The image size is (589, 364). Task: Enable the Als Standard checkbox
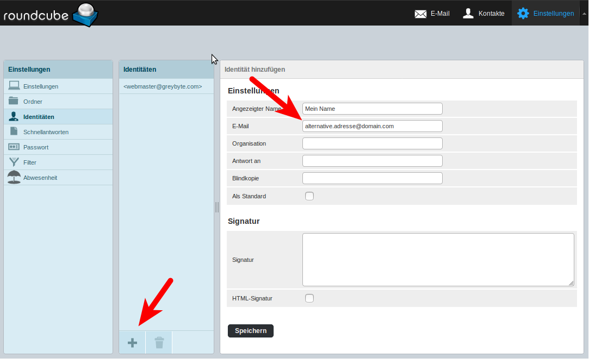point(309,196)
